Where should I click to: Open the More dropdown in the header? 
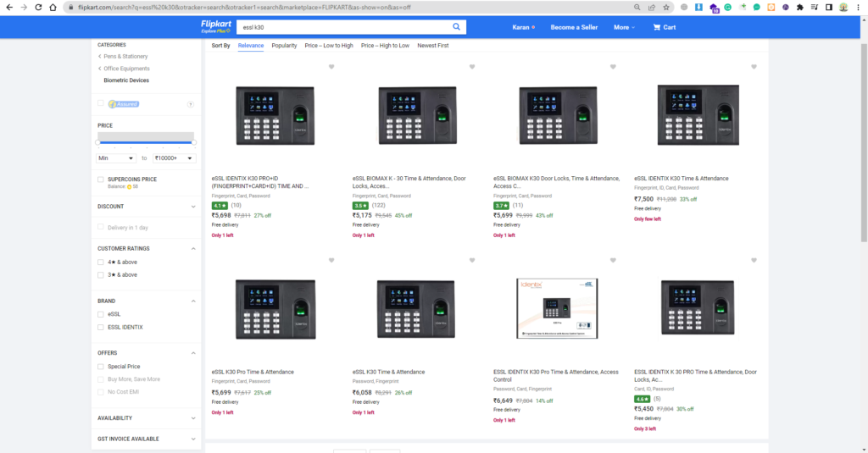tap(625, 27)
